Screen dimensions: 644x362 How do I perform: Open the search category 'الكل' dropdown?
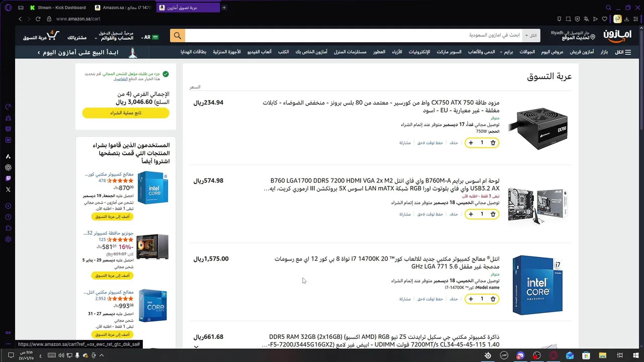tap(531, 36)
